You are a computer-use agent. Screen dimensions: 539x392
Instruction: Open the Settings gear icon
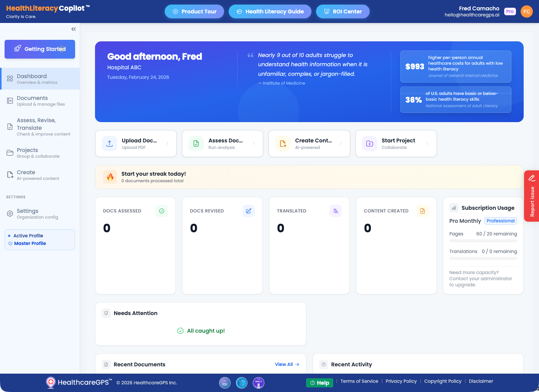coord(10,214)
